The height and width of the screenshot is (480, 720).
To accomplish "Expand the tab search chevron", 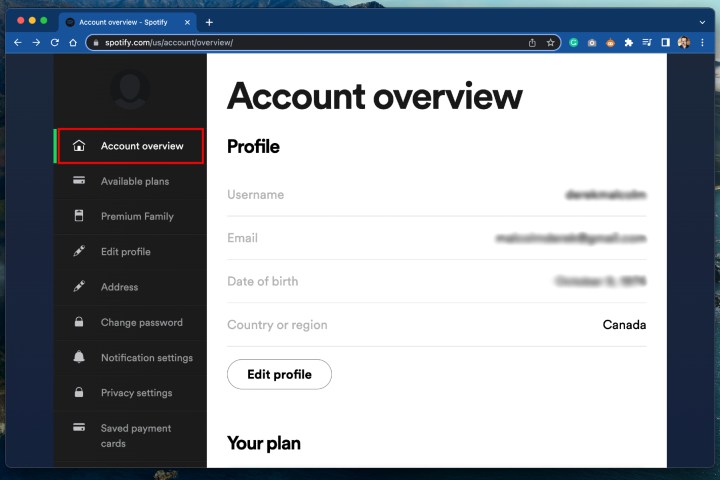I will (701, 22).
